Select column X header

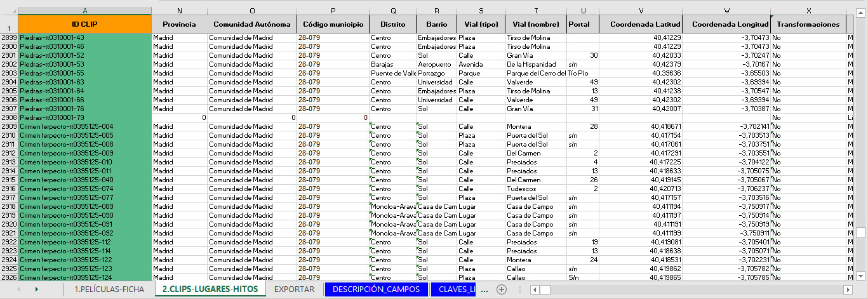pyautogui.click(x=808, y=11)
